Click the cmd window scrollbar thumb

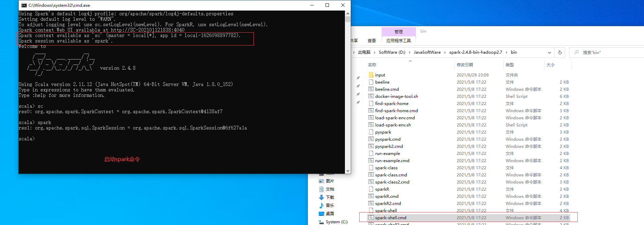click(x=348, y=19)
